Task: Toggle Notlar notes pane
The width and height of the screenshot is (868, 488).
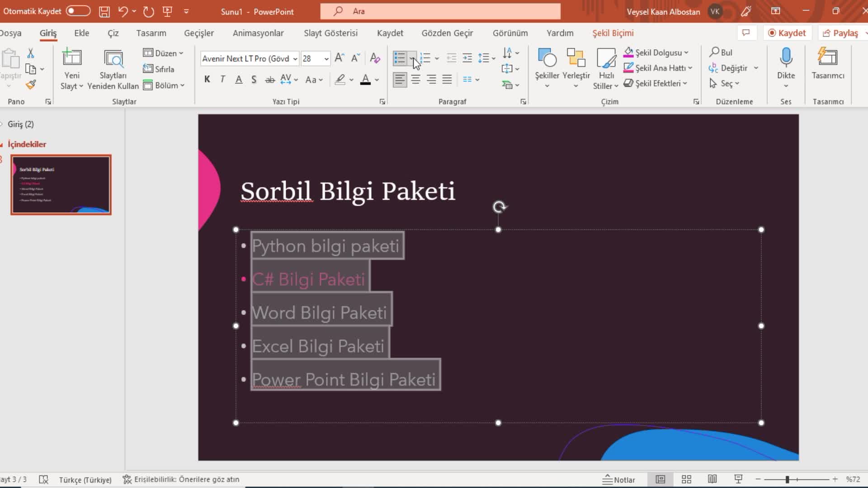Action: [619, 480]
